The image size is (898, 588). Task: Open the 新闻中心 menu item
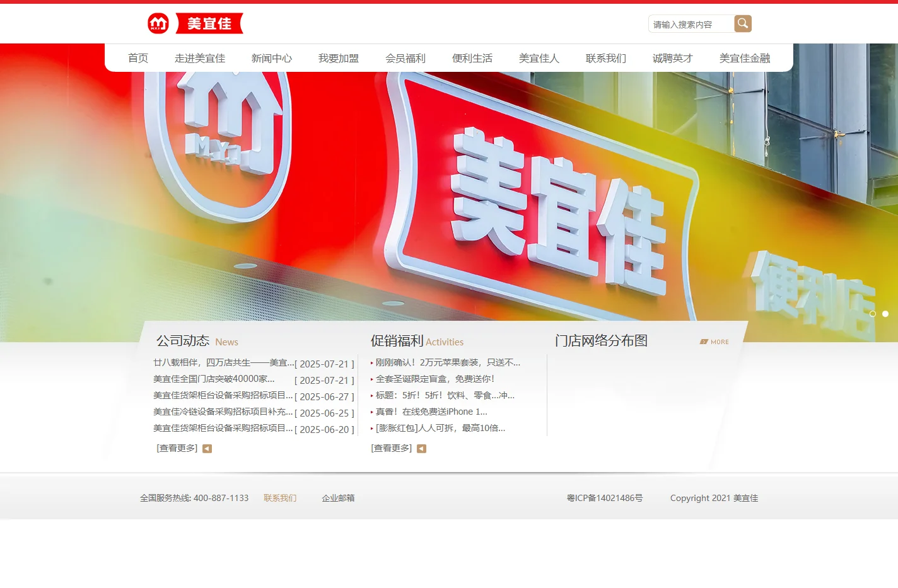272,58
